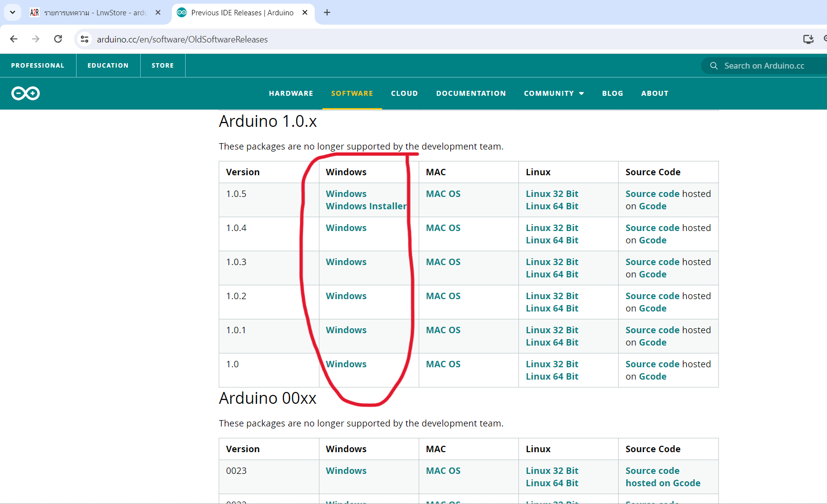The width and height of the screenshot is (827, 504).
Task: Open the PROFESSIONAL top link
Action: click(x=38, y=65)
